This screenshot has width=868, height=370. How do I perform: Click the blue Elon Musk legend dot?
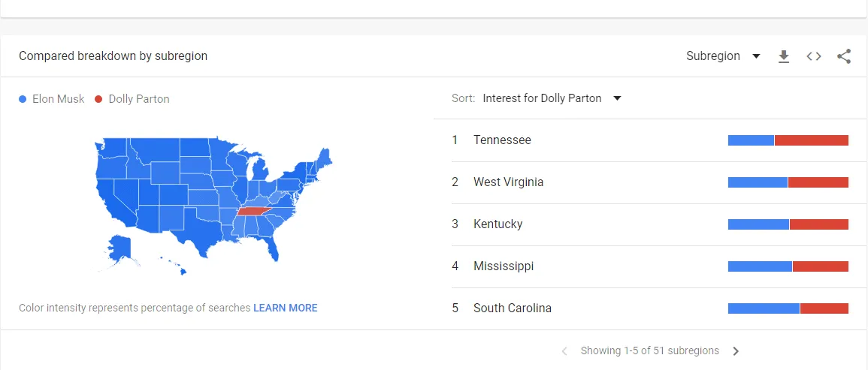tap(23, 99)
